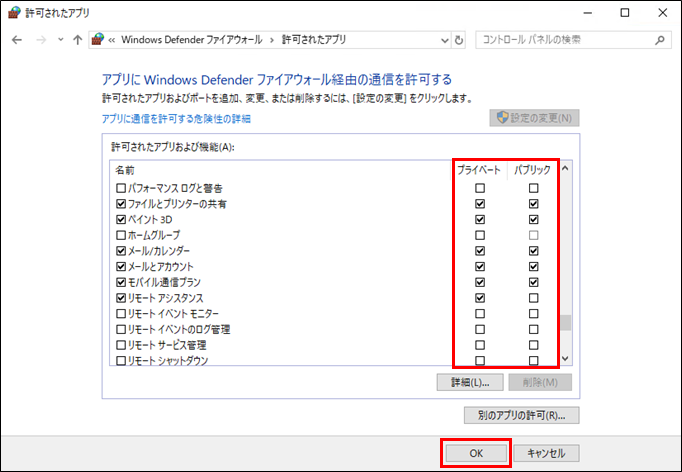
Task: Enable ホームグループ name checkbox
Action: click(121, 235)
